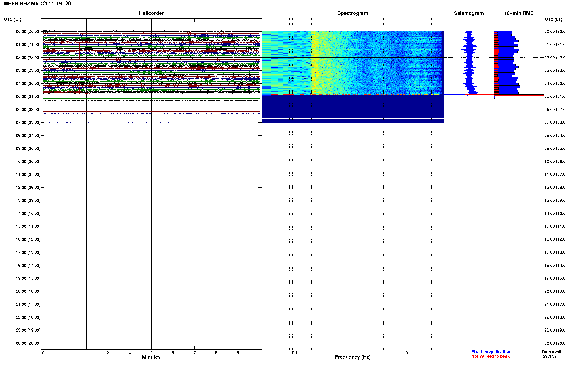
Task: Click the right-side '12:00 (08:' time label
Action: pos(555,187)
